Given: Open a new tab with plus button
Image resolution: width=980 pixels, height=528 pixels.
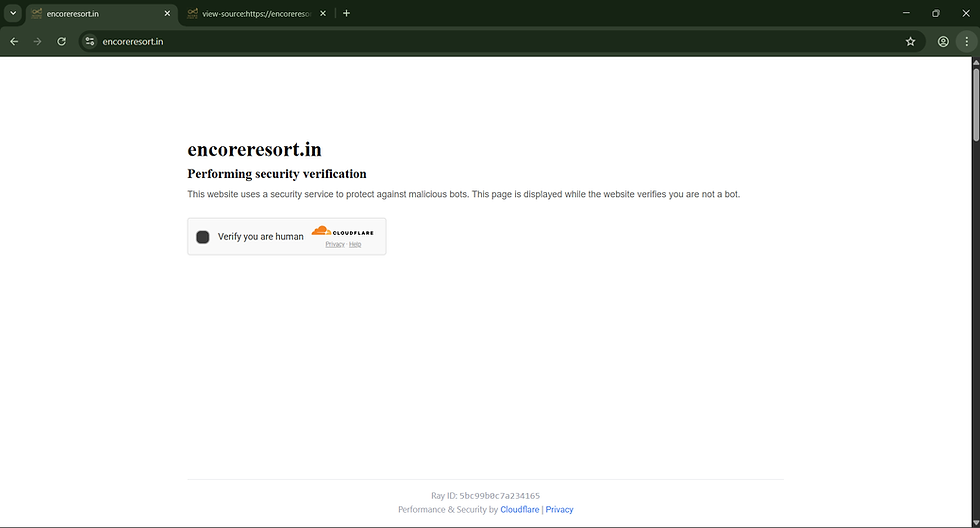Looking at the screenshot, I should [346, 13].
